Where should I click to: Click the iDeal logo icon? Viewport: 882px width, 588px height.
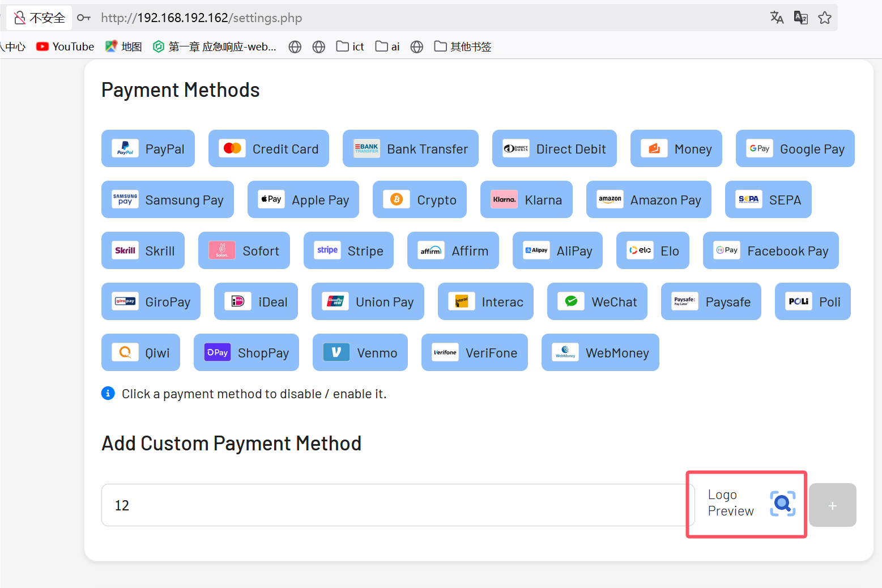click(x=238, y=301)
